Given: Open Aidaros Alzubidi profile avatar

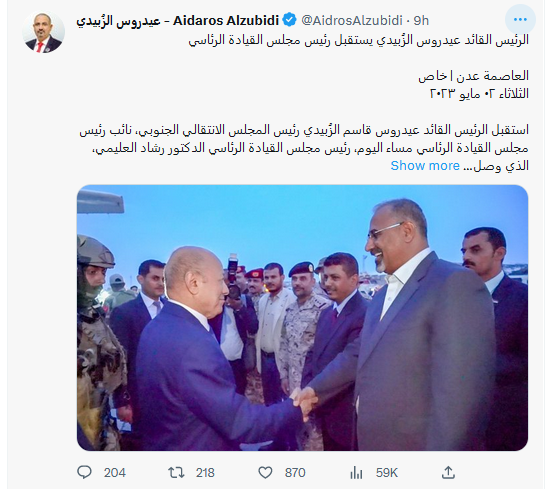Looking at the screenshot, I should tap(43, 32).
